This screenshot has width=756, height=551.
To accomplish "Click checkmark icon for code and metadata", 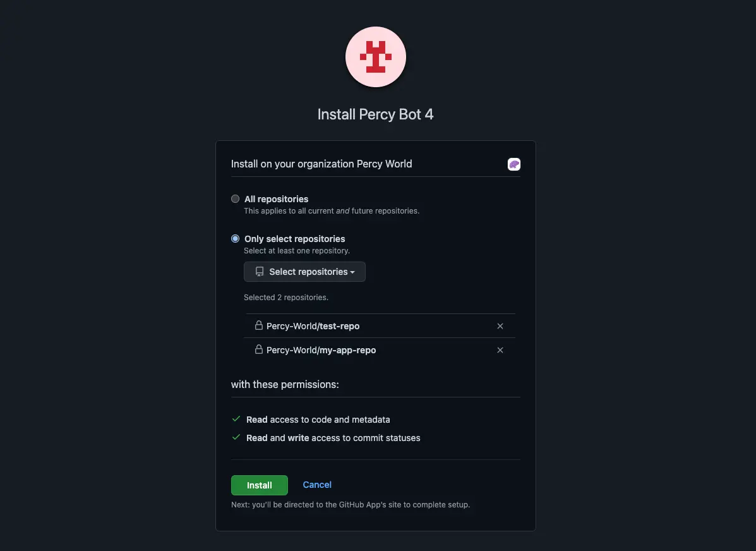I will click(x=236, y=419).
